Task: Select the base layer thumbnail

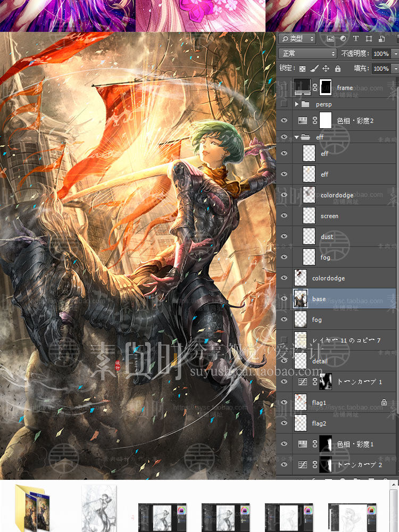Action: (301, 298)
